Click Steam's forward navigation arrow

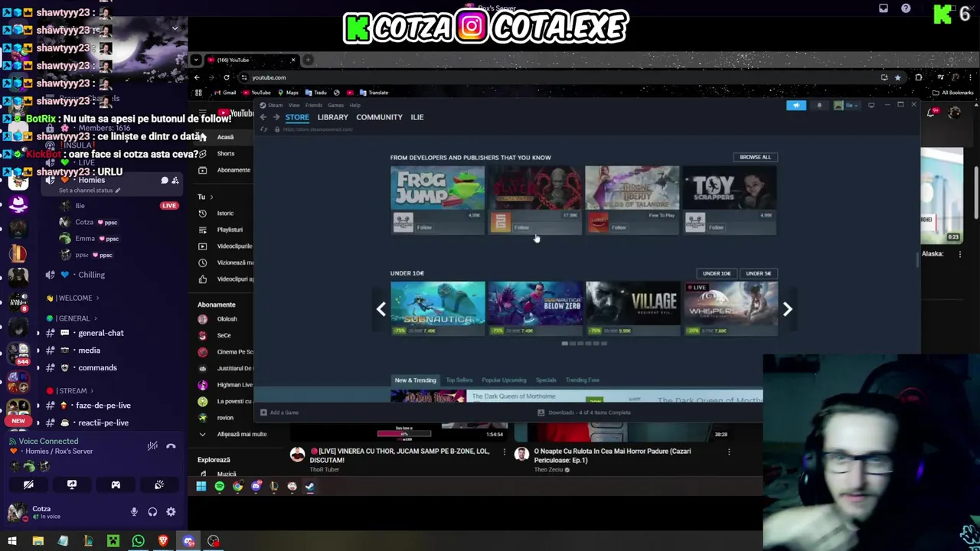[276, 117]
